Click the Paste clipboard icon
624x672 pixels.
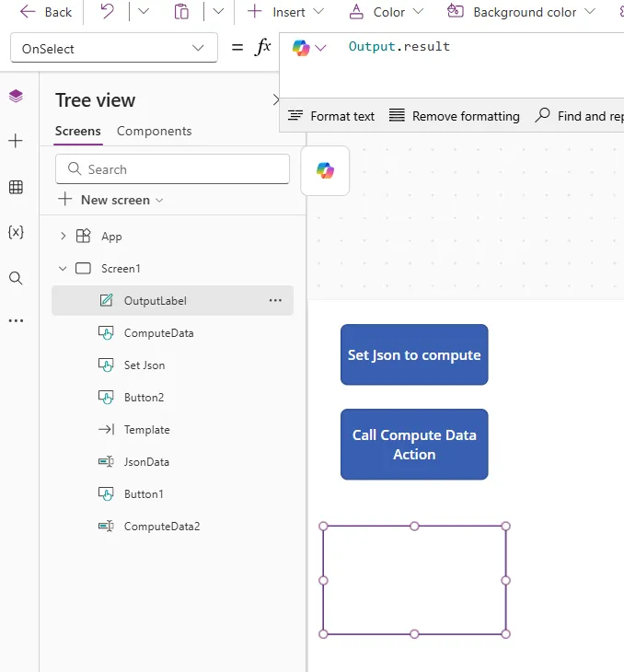click(182, 12)
